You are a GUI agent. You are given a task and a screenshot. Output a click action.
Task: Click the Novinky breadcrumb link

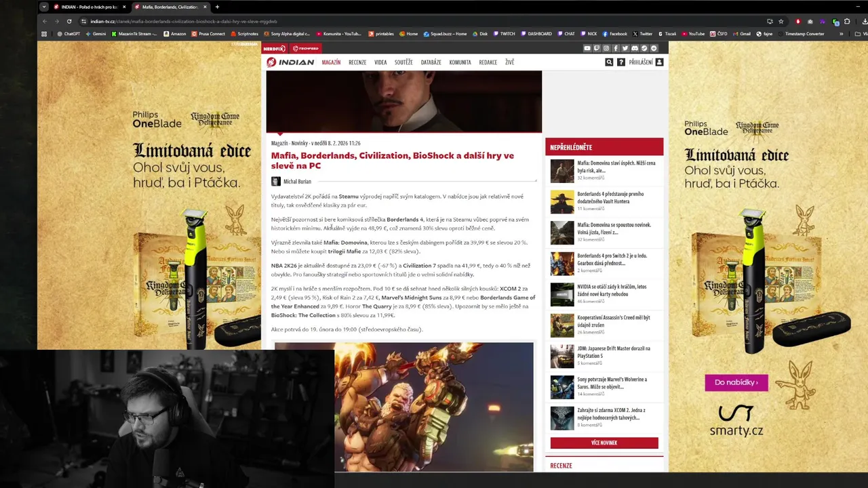click(x=300, y=143)
